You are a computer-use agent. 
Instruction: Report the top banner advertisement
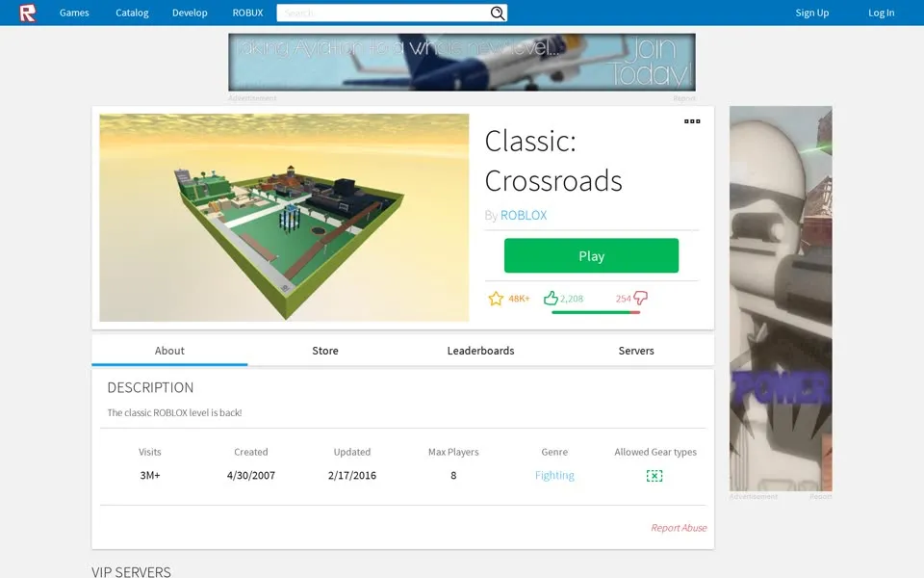(684, 98)
